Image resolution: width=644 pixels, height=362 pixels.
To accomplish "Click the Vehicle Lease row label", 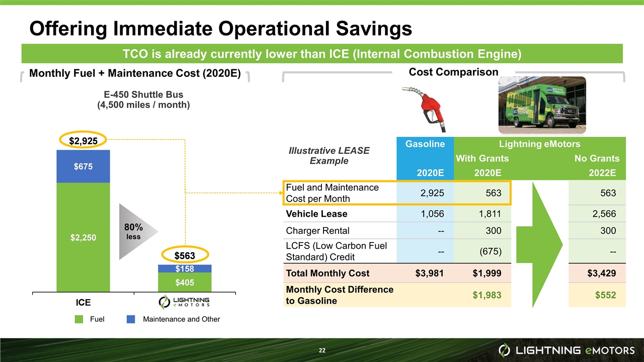I will 316,214.
